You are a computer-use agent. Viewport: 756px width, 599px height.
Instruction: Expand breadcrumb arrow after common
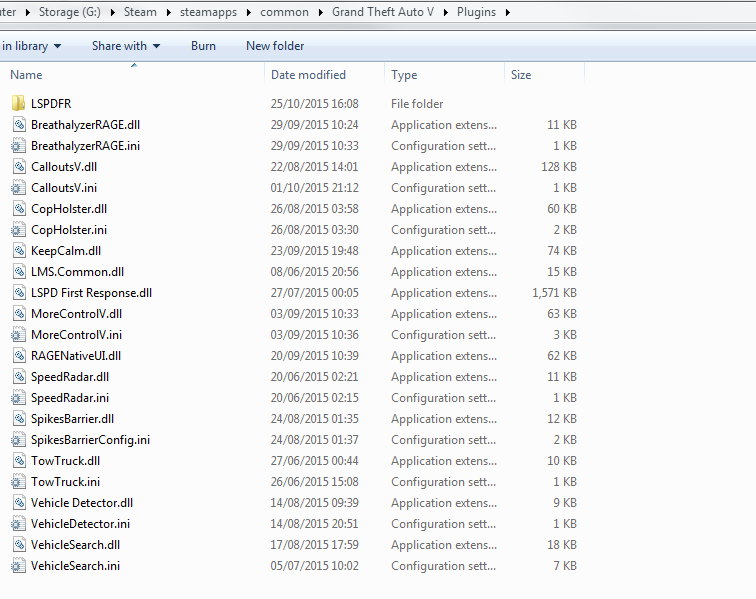(321, 12)
